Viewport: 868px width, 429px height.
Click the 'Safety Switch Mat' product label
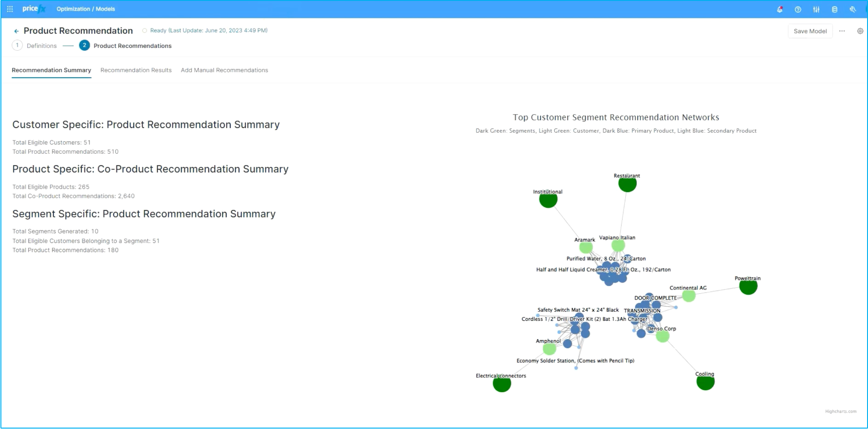tap(578, 310)
